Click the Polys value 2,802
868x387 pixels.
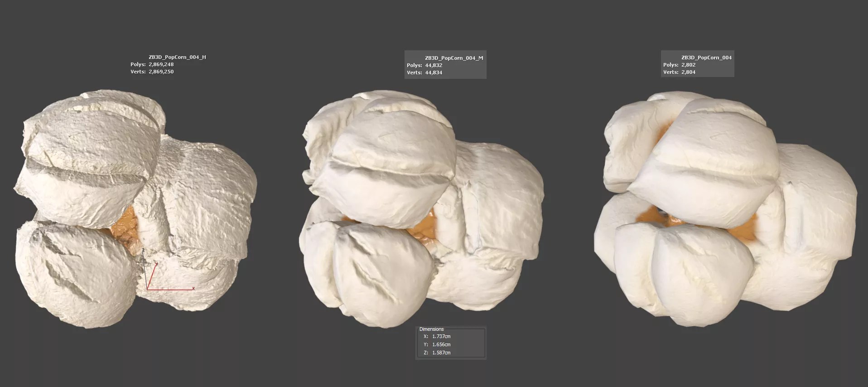pos(688,65)
